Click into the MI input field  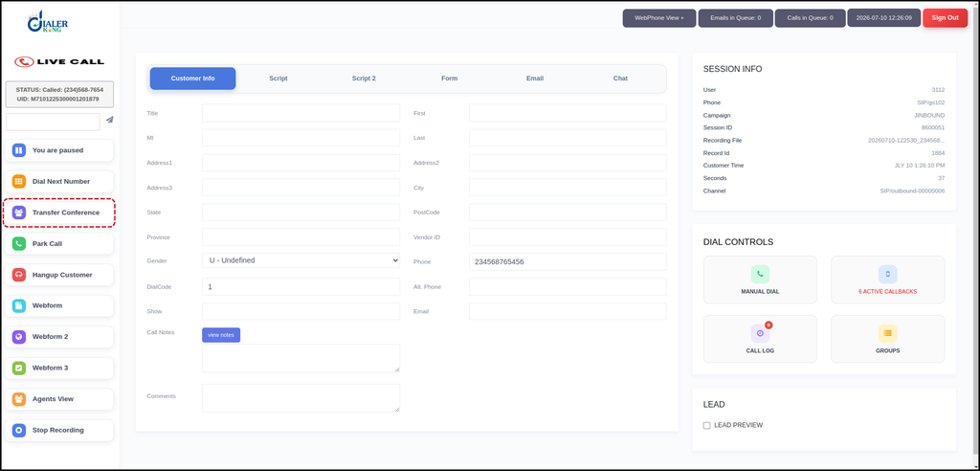pyautogui.click(x=301, y=138)
